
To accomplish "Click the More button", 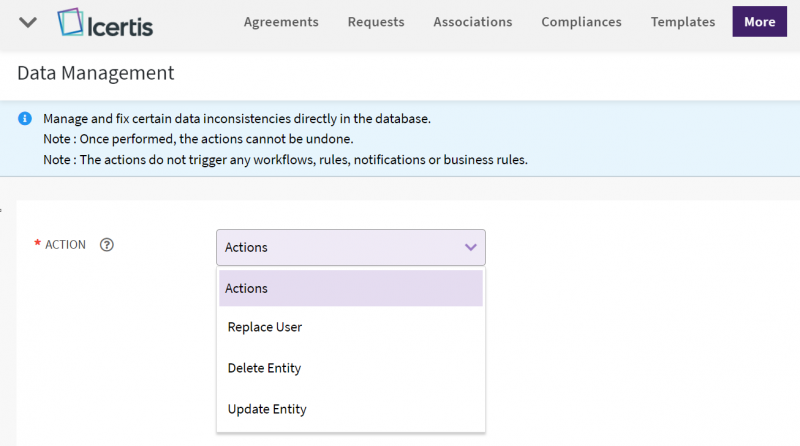I will 759,22.
